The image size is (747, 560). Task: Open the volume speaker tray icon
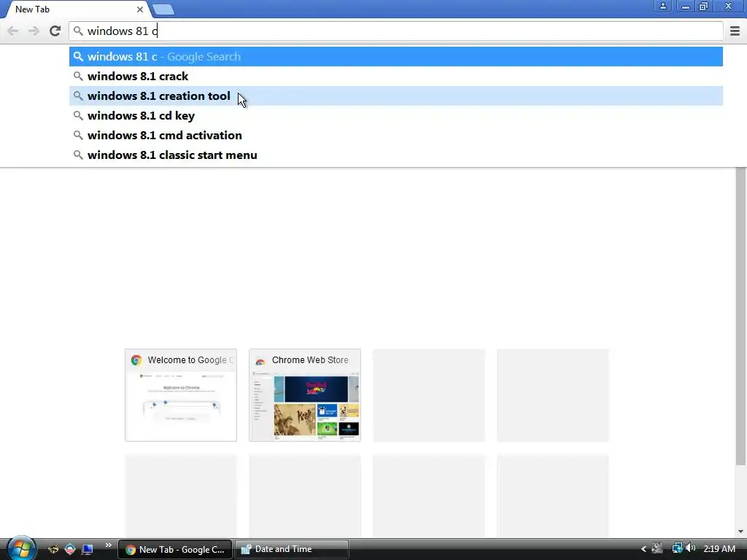click(x=691, y=548)
